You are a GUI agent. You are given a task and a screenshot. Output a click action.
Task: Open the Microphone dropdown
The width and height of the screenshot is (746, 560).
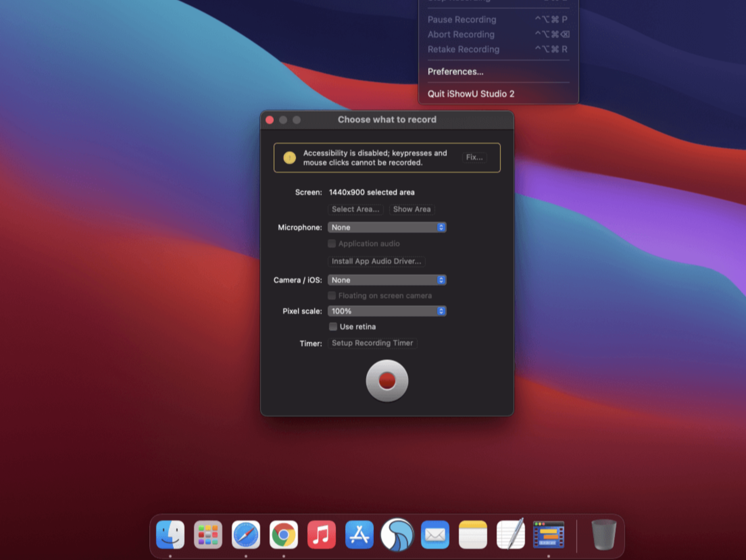(387, 227)
